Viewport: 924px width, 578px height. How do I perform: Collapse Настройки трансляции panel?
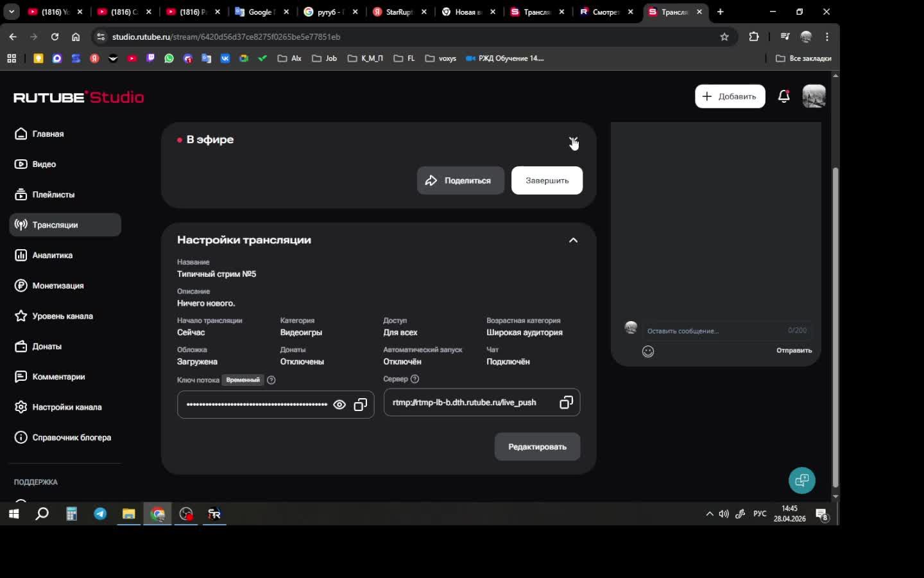click(x=573, y=240)
